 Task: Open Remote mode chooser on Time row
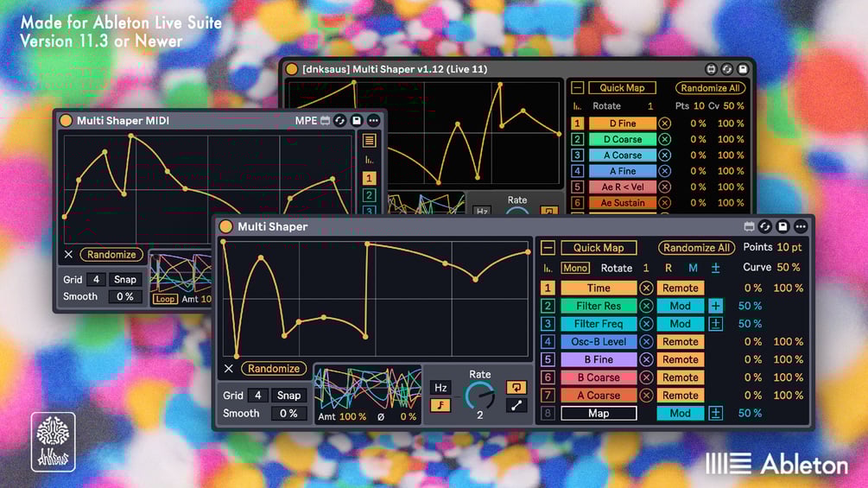click(681, 288)
